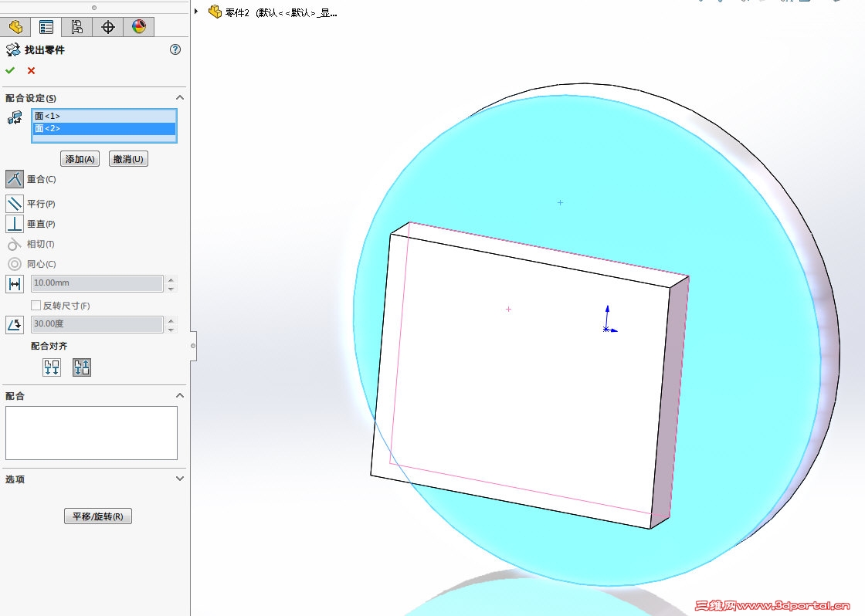The width and height of the screenshot is (865, 616).
Task: Open help for 找出零件 panel
Action: click(175, 49)
